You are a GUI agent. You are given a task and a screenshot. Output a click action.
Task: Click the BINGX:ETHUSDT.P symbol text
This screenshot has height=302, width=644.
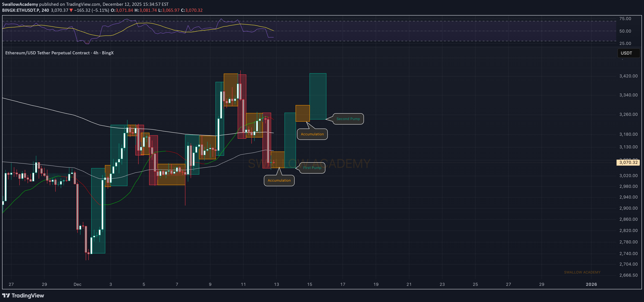[21, 10]
